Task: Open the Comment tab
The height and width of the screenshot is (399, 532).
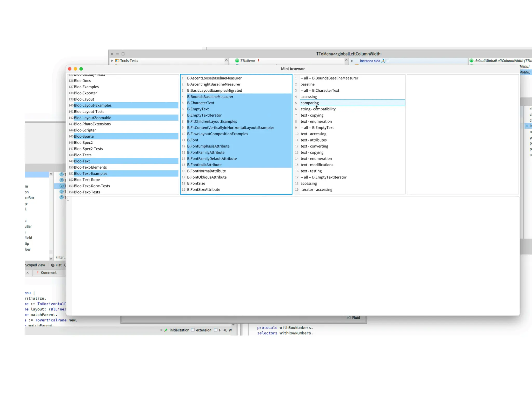Action: click(x=48, y=272)
